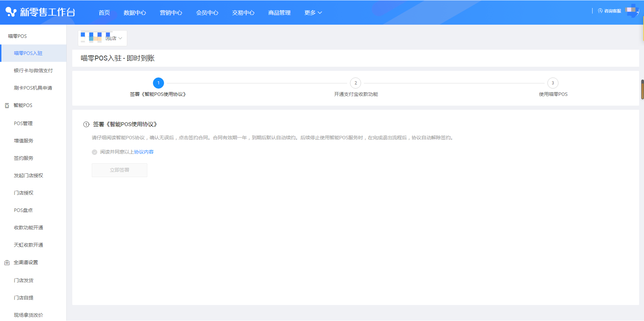Screen dimensions: 644x321
Task: Click the 全渠道设置 sidebar icon
Action: point(7,263)
